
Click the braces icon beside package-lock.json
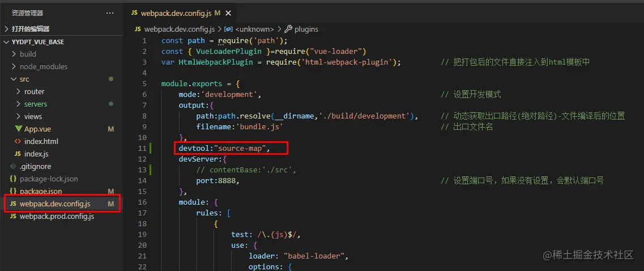pyautogui.click(x=13, y=179)
